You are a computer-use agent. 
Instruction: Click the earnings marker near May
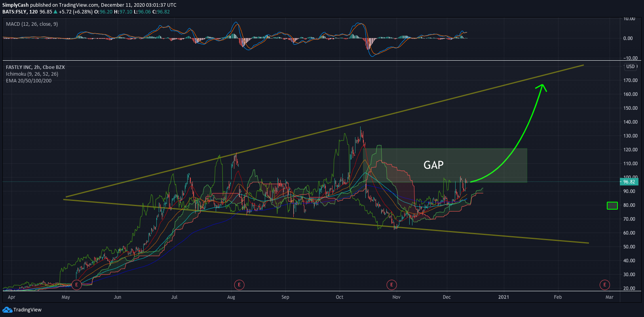coord(77,285)
